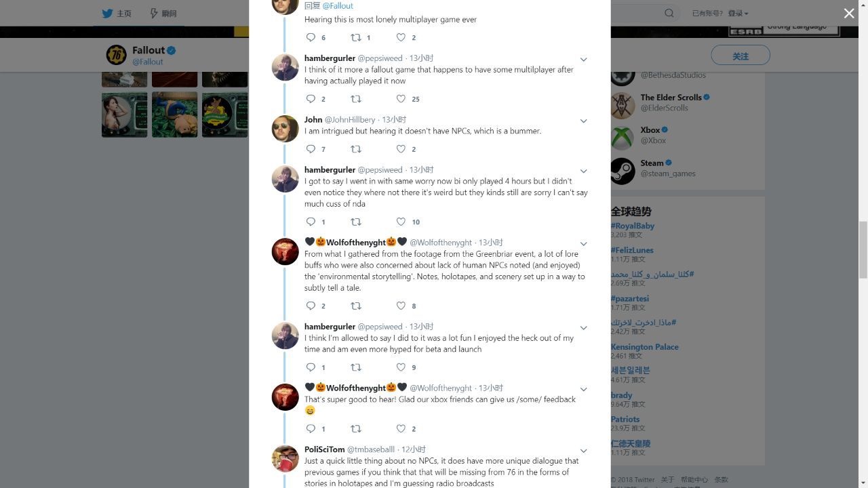868x488 pixels.
Task: Like Wolfofthenyght's environmental storytelling tweet
Action: coord(401,306)
